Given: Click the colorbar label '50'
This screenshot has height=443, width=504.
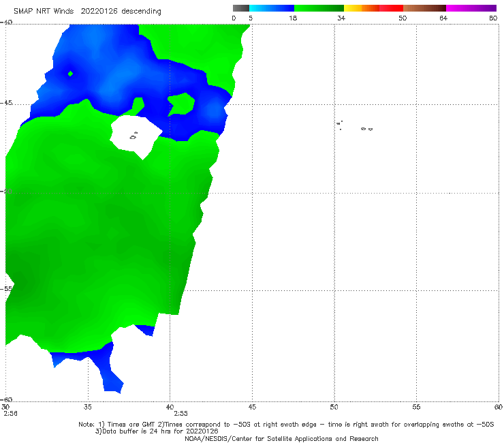Looking at the screenshot, I should tap(403, 18).
